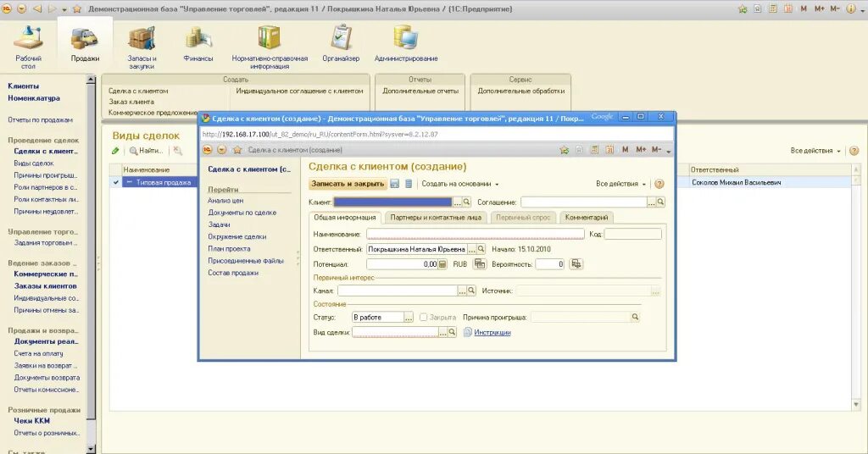Screen dimensions: 868x454
Task: Click the magnifier lookup beside Клиент field
Action: point(467,202)
